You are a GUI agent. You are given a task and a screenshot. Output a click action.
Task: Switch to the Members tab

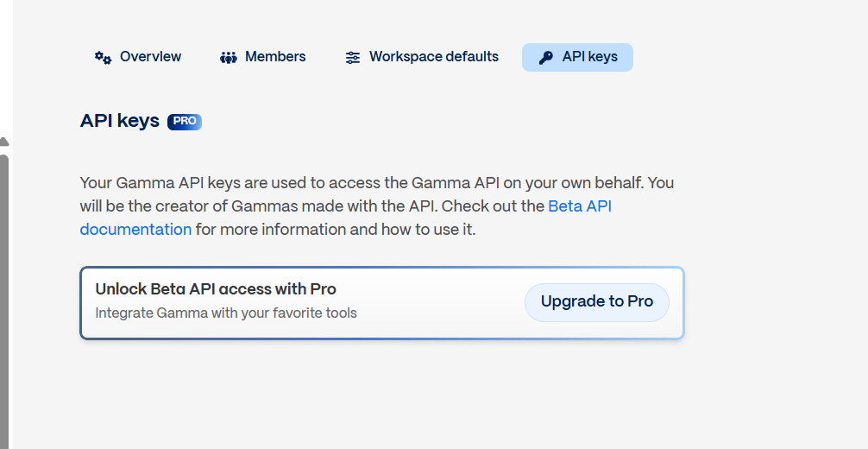pyautogui.click(x=275, y=57)
